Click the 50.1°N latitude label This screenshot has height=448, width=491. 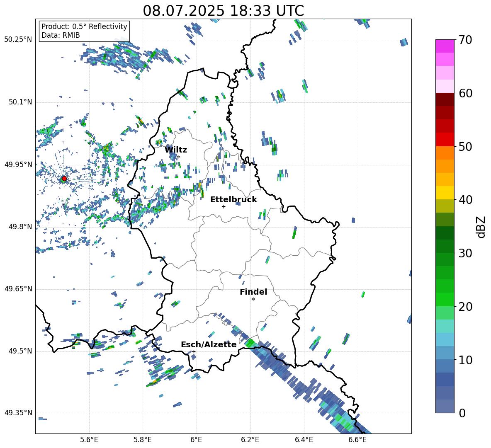tap(20, 102)
